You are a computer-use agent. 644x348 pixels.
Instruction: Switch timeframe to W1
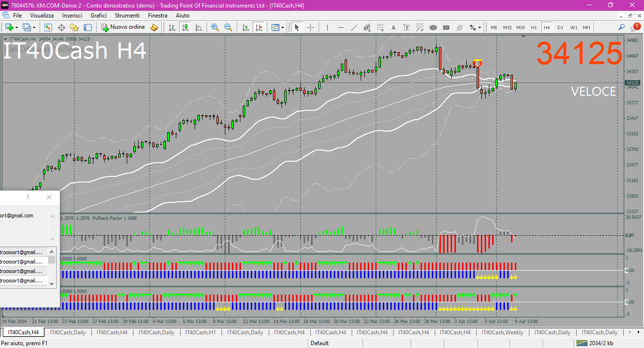[573, 27]
